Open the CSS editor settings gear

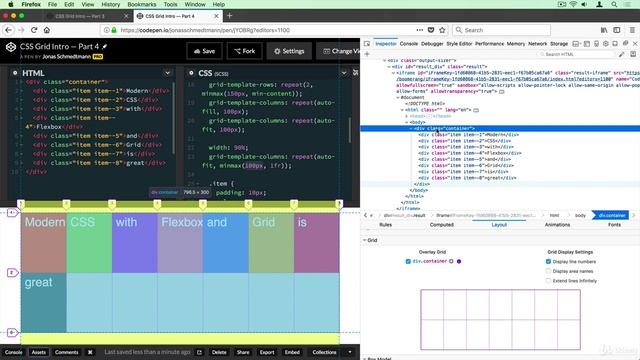tap(191, 73)
